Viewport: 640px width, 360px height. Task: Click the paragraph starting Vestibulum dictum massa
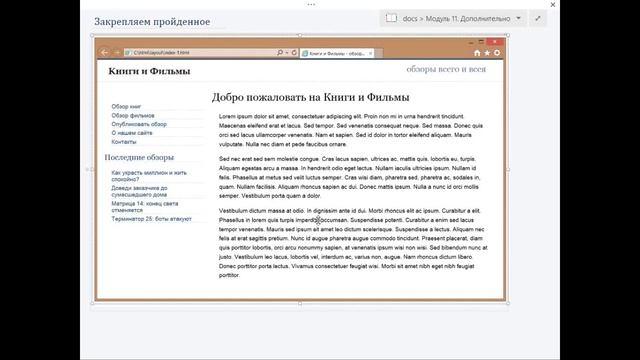pyautogui.click(x=353, y=243)
